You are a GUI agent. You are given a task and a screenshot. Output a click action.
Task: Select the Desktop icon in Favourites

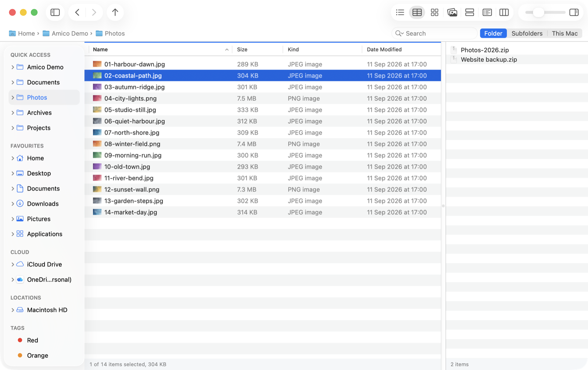[20, 173]
